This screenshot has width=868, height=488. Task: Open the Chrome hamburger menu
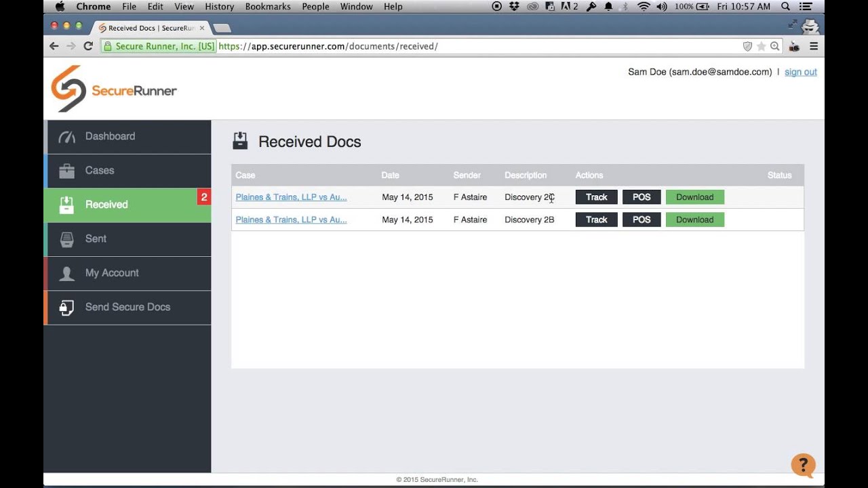tap(814, 46)
